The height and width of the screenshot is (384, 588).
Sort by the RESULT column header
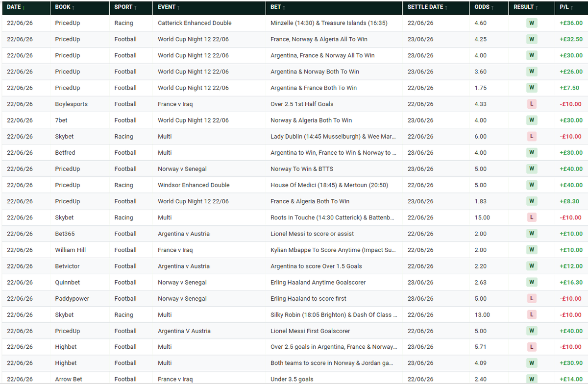click(526, 7)
